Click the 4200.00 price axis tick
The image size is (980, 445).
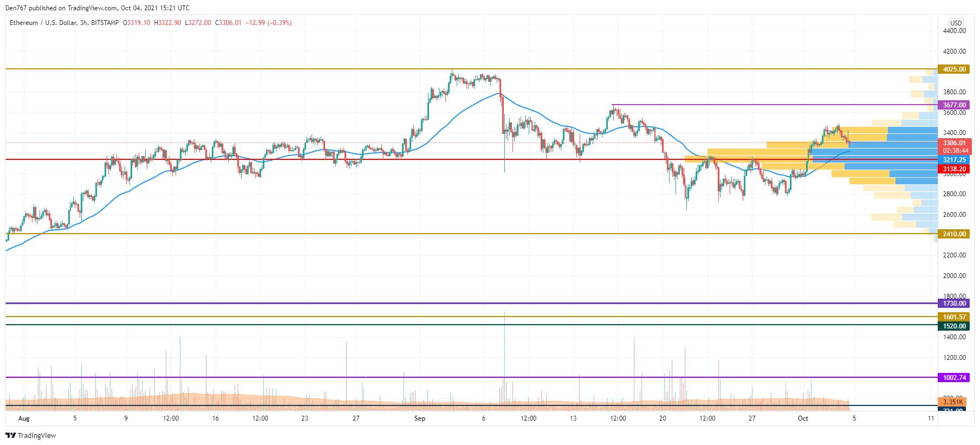[954, 51]
